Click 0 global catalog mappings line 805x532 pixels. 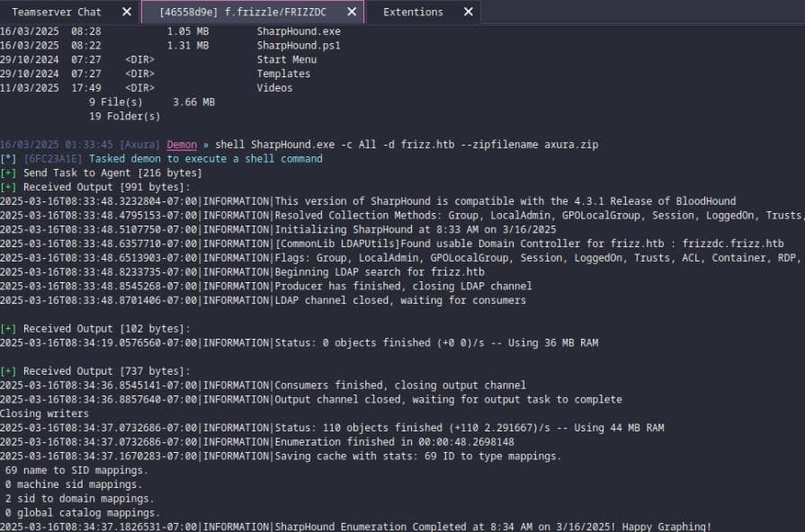point(83,512)
